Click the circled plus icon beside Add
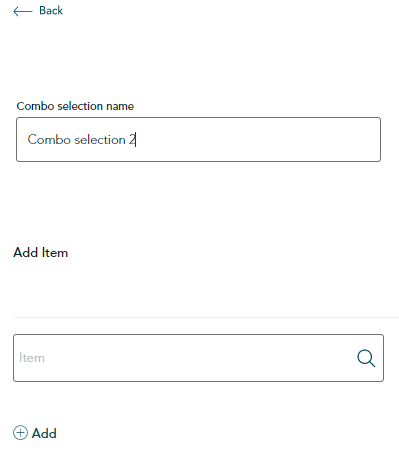 pos(20,433)
